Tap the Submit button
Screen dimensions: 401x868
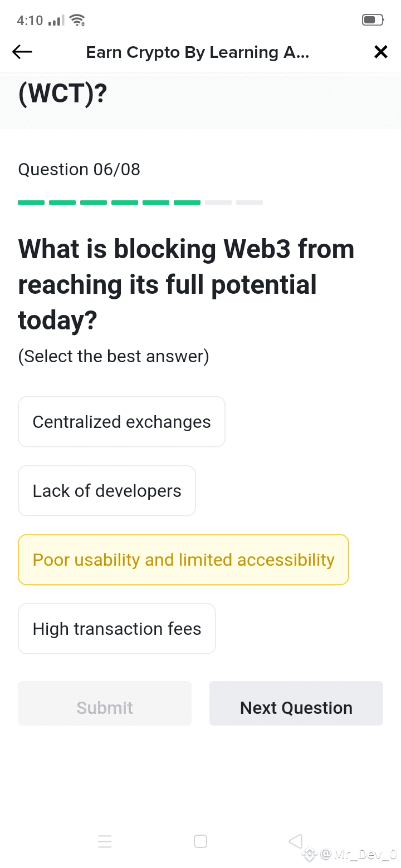click(105, 703)
